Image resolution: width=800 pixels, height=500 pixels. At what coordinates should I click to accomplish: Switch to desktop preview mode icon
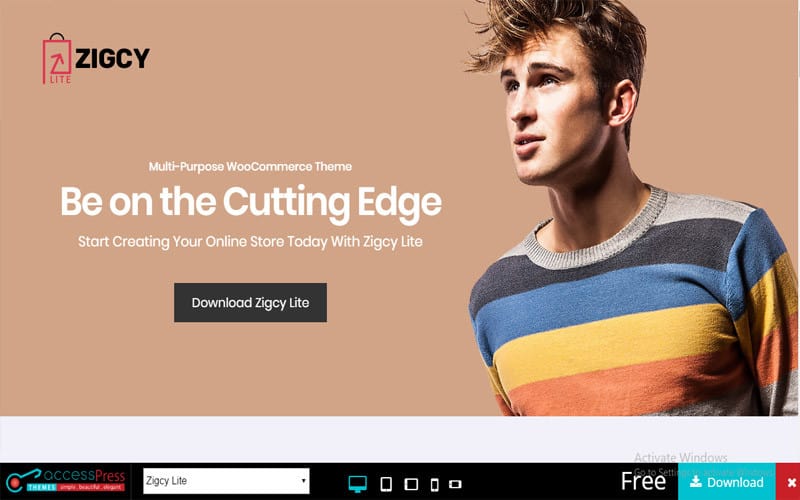pyautogui.click(x=358, y=483)
